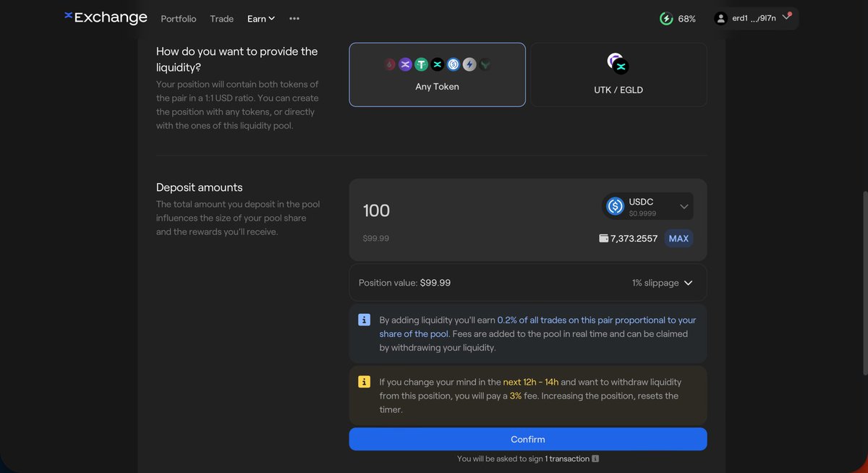868x473 pixels.
Task: Click the yellow warning info icon
Action: [x=365, y=382]
